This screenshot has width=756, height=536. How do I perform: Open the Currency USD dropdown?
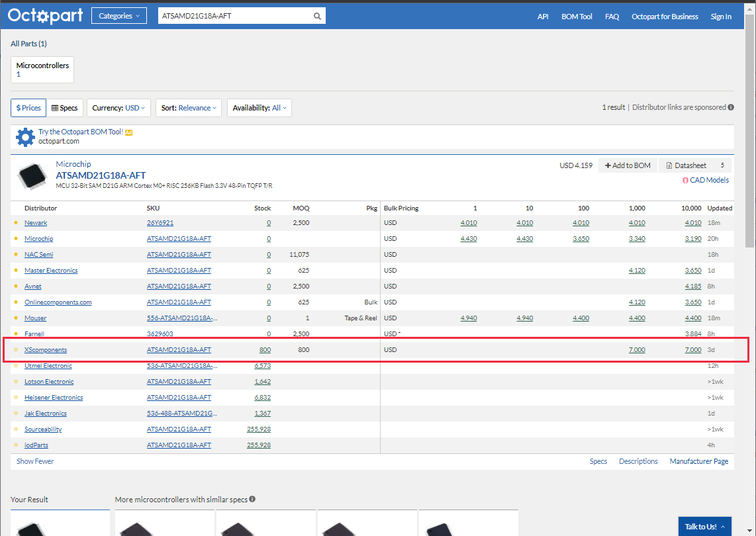(x=118, y=108)
